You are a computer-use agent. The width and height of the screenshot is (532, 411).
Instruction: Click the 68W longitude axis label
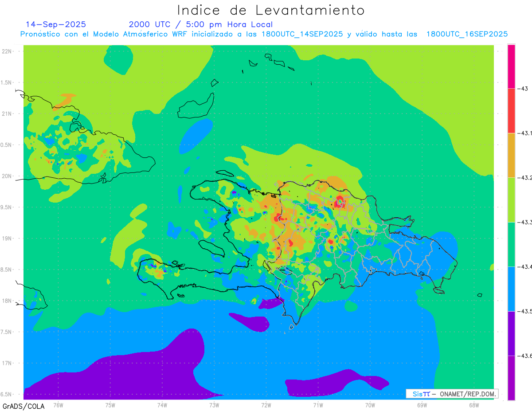point(474,405)
